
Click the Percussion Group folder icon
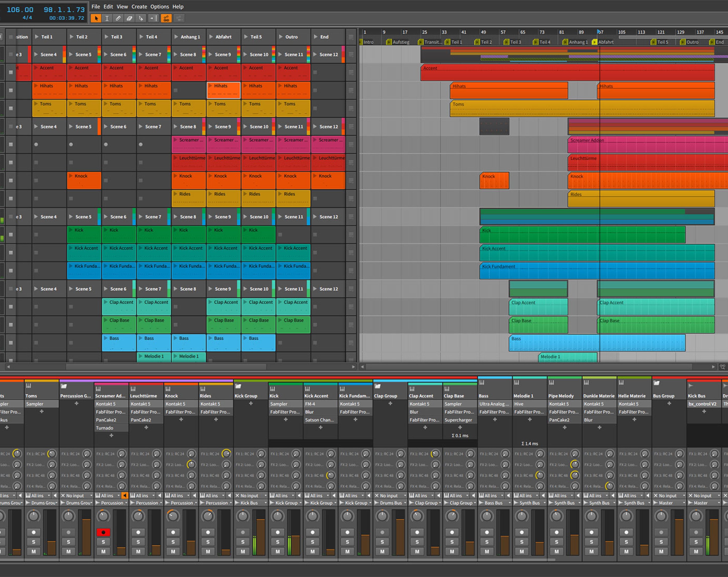point(64,386)
